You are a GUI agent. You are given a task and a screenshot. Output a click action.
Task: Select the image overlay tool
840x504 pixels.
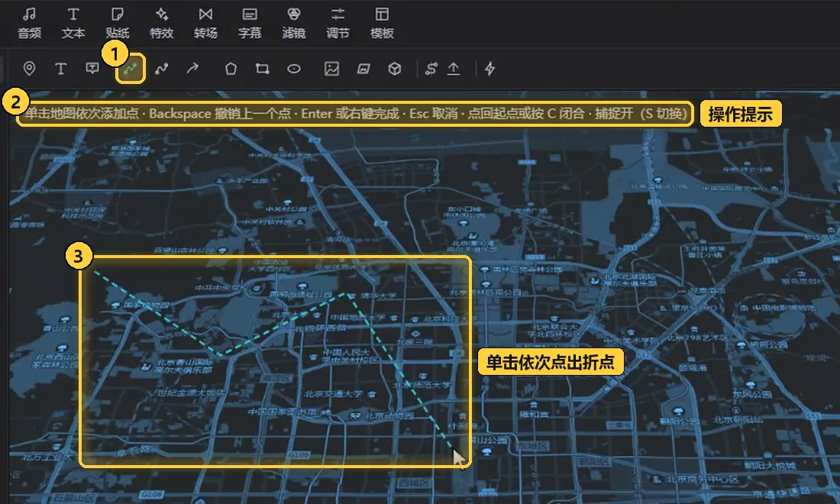[331, 69]
